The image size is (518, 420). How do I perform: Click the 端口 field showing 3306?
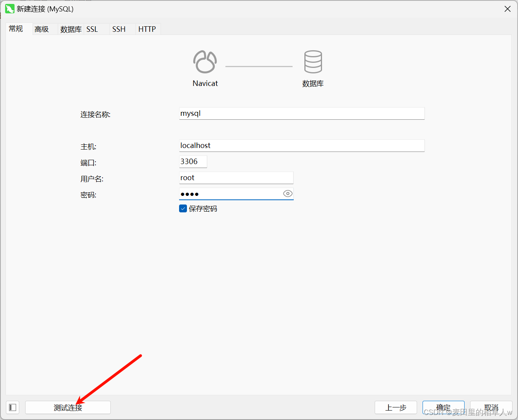[x=193, y=162]
